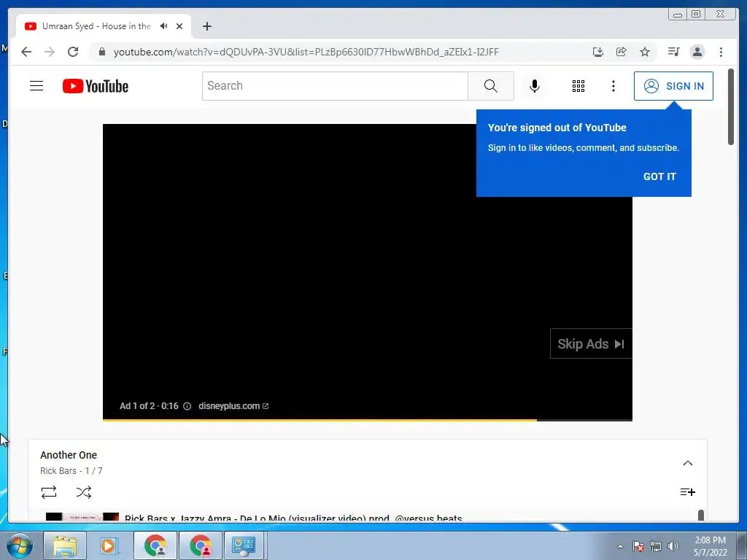
Task: Visit the disneyplus.com advertiser link
Action: point(233,406)
